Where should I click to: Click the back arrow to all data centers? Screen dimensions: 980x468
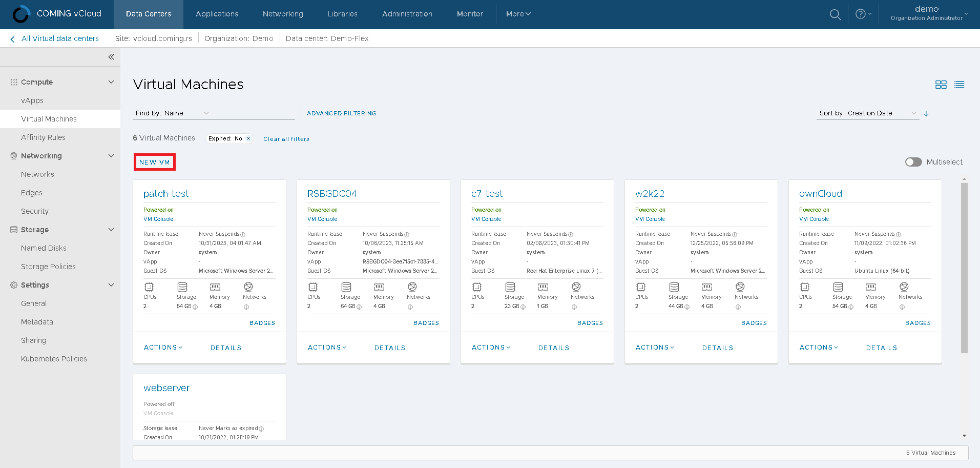click(12, 39)
